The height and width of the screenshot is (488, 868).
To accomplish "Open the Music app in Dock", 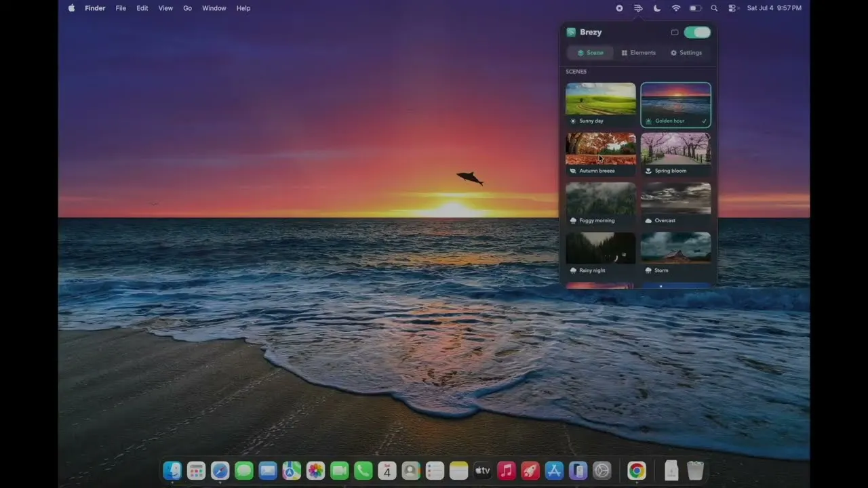I will [x=506, y=470].
